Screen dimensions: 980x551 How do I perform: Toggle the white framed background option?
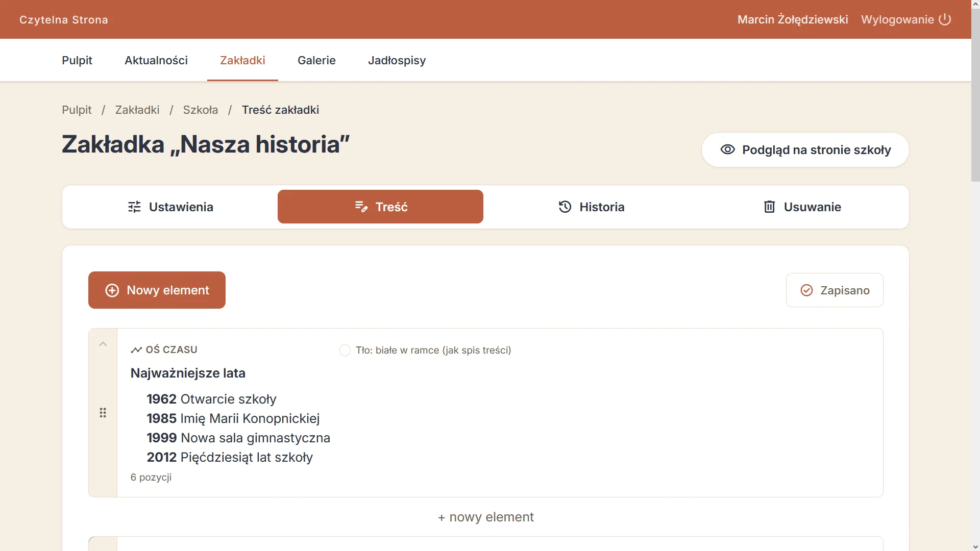click(345, 350)
